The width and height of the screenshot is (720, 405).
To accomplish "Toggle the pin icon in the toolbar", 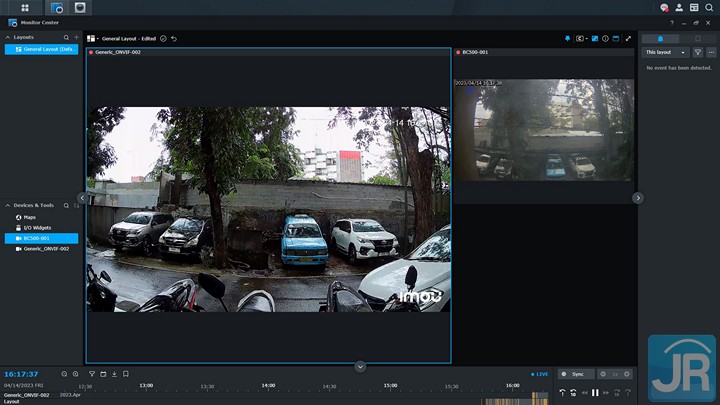I will pos(567,38).
